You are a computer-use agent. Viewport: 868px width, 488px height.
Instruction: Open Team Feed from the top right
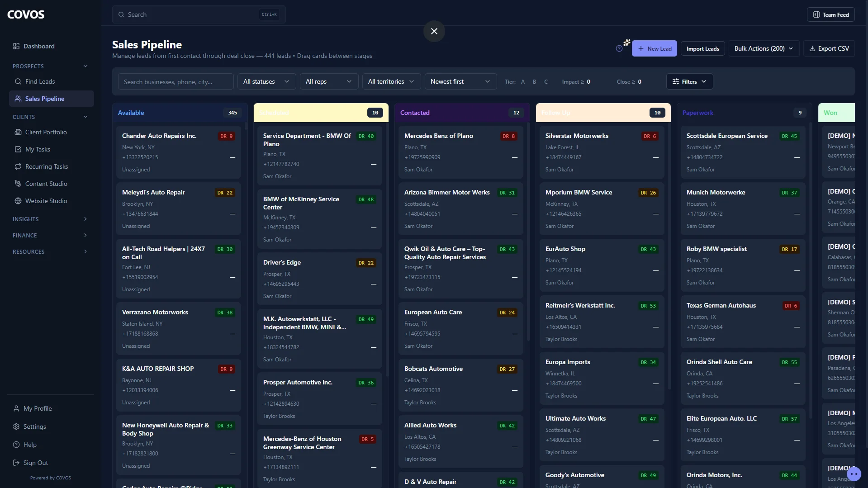pos(831,14)
